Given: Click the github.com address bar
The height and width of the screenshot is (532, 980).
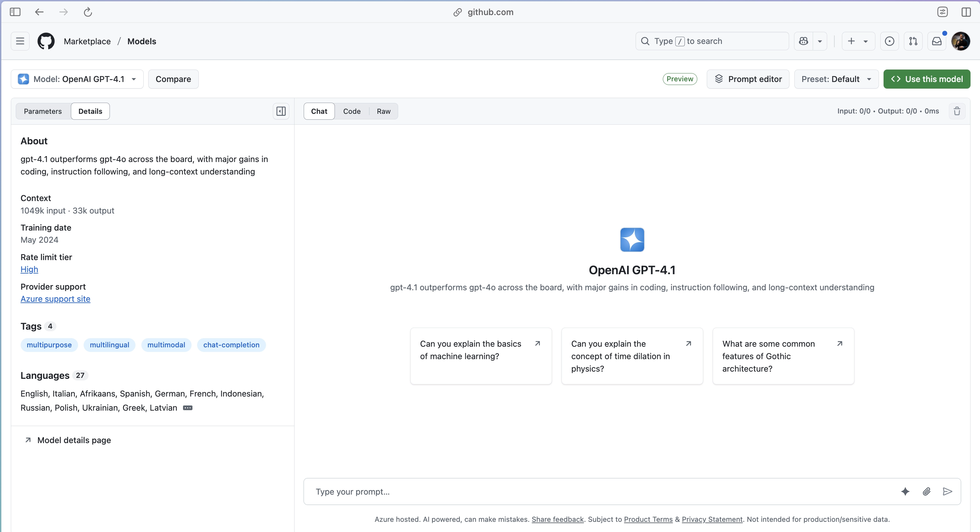Looking at the screenshot, I should point(483,12).
